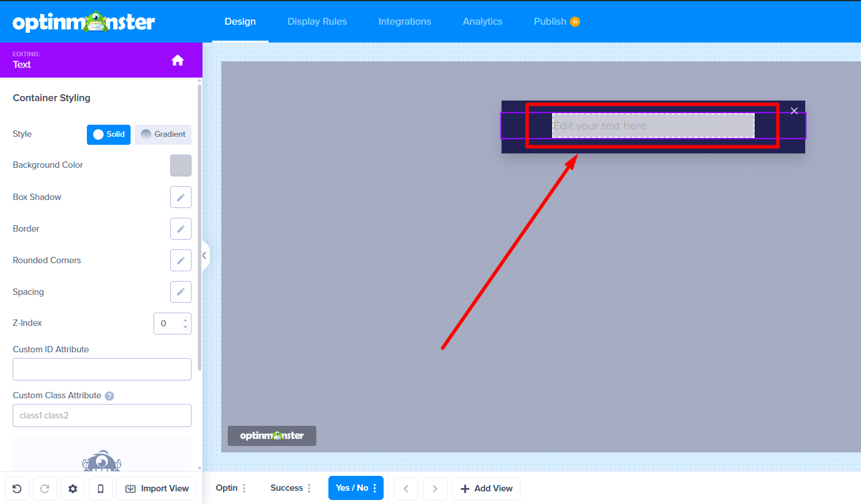Open Border edit pencil

tap(181, 229)
